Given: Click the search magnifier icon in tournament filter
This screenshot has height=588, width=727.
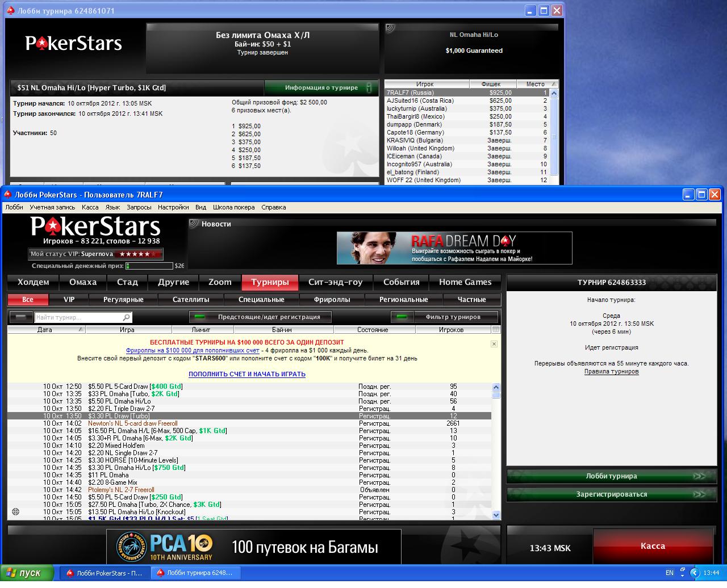Looking at the screenshot, I should pos(126,317).
